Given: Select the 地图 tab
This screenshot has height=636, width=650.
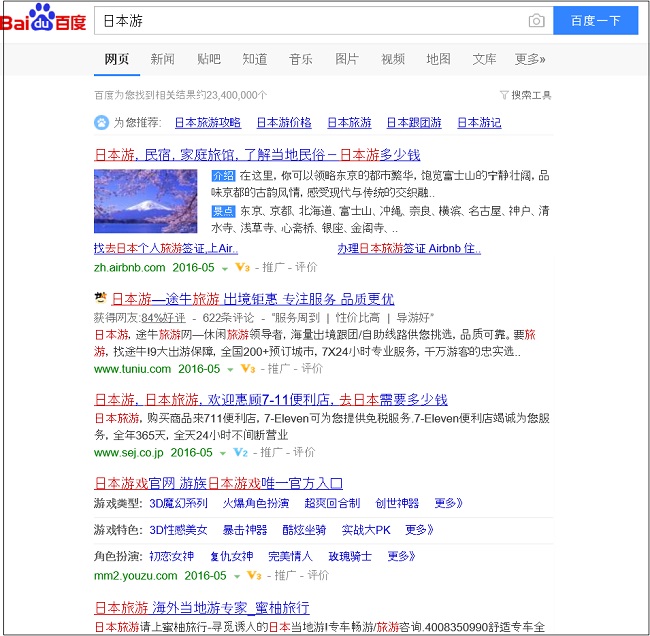Looking at the screenshot, I should pyautogui.click(x=438, y=59).
